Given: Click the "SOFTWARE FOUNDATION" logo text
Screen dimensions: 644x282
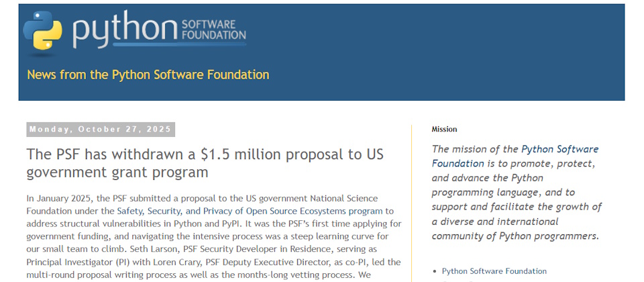Looking at the screenshot, I should tap(213, 30).
